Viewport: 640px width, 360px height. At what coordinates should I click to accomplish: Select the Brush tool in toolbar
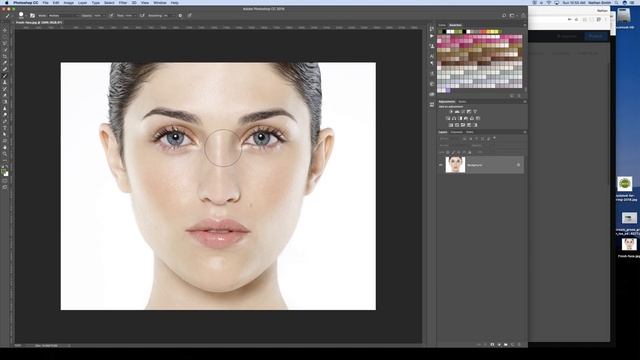pos(5,76)
